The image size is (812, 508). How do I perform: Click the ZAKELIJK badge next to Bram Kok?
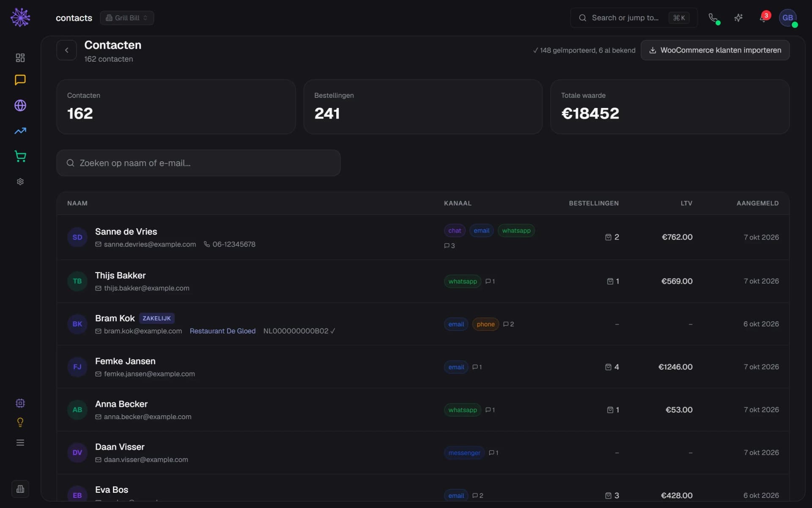click(x=156, y=318)
